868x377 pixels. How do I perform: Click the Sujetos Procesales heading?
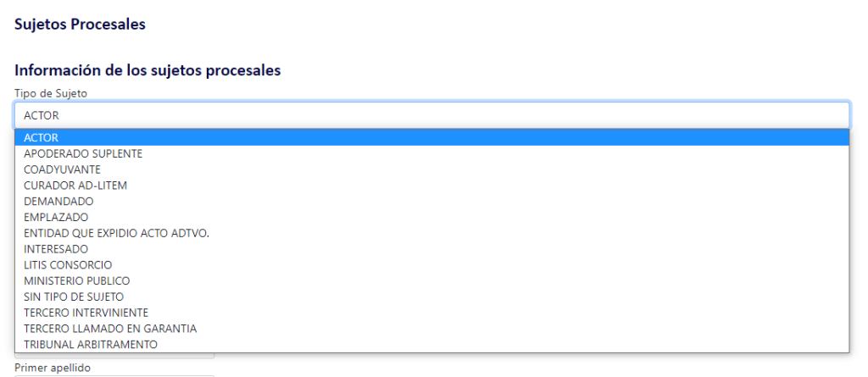tap(80, 25)
